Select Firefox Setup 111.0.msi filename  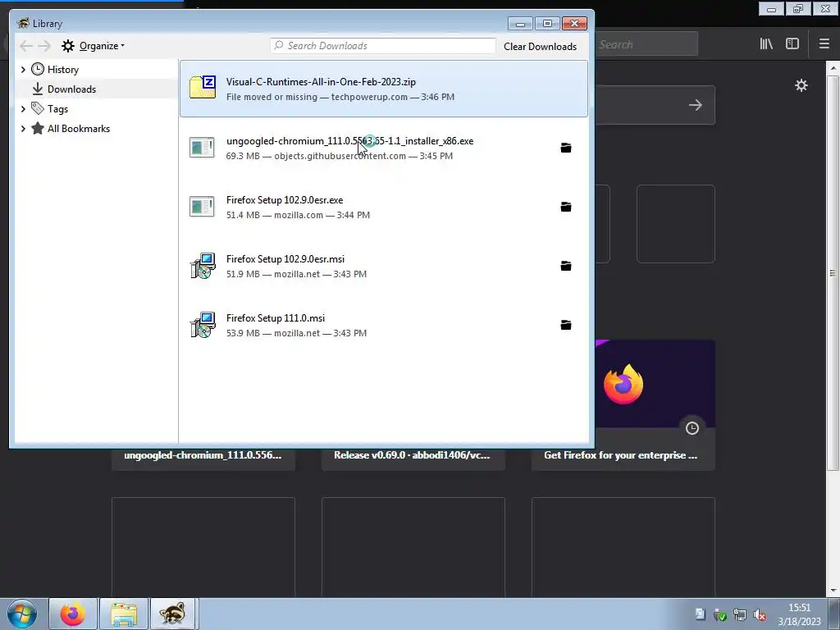tap(276, 317)
